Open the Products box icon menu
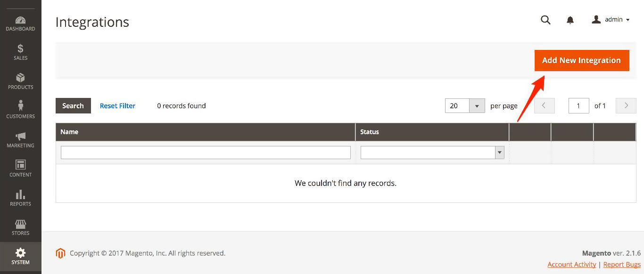Viewport: 644px width, 274px height. [x=20, y=81]
